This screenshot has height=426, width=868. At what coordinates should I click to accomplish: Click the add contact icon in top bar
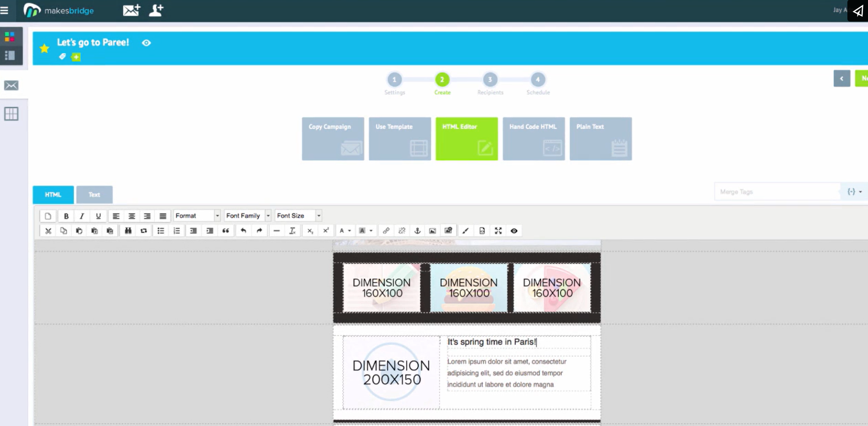[x=156, y=10]
